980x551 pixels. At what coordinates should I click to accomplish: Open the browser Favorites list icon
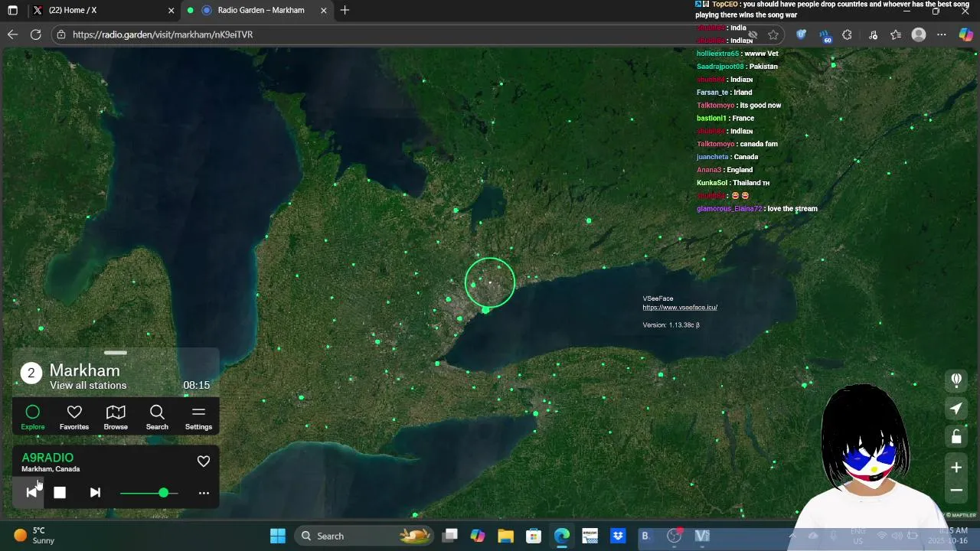point(896,34)
